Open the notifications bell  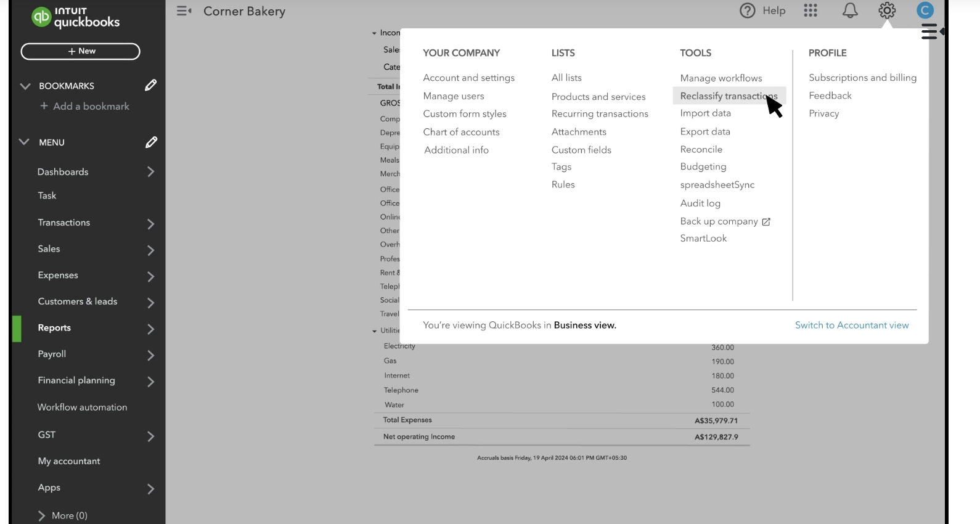[850, 10]
